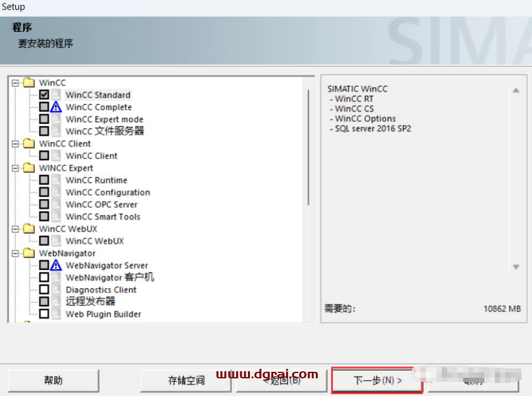Click document icon beside WinCC Standard
The image size is (532, 396).
(x=56, y=95)
